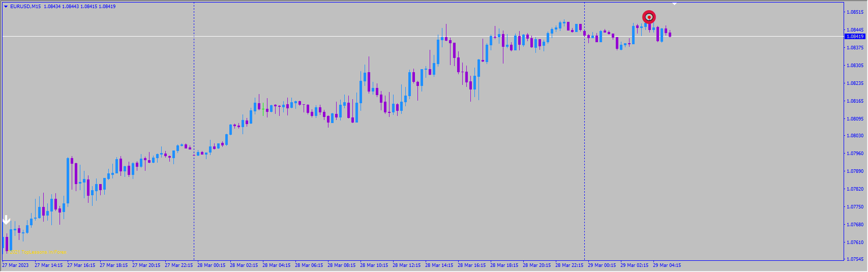The image size is (868, 272).
Task: Click the 1.08165 price scale value
Action: click(x=855, y=101)
